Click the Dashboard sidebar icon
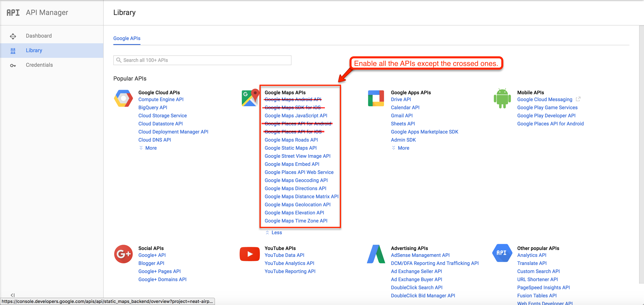 pyautogui.click(x=13, y=36)
